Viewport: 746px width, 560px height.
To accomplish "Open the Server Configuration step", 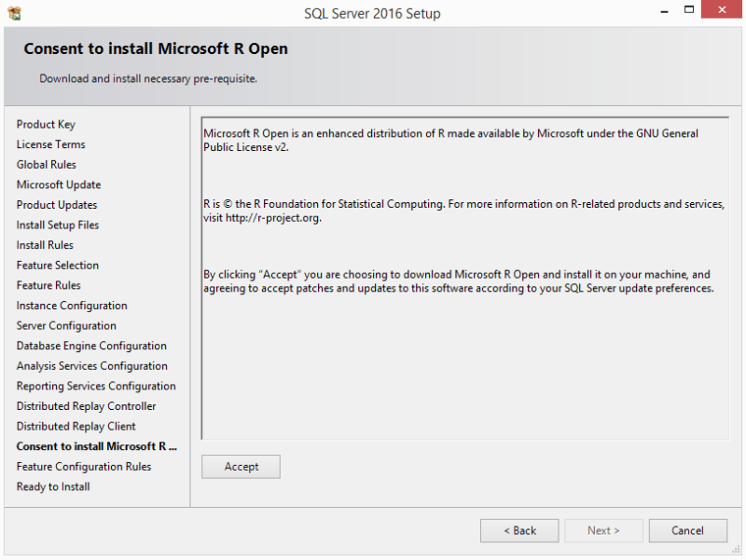I will click(x=66, y=325).
